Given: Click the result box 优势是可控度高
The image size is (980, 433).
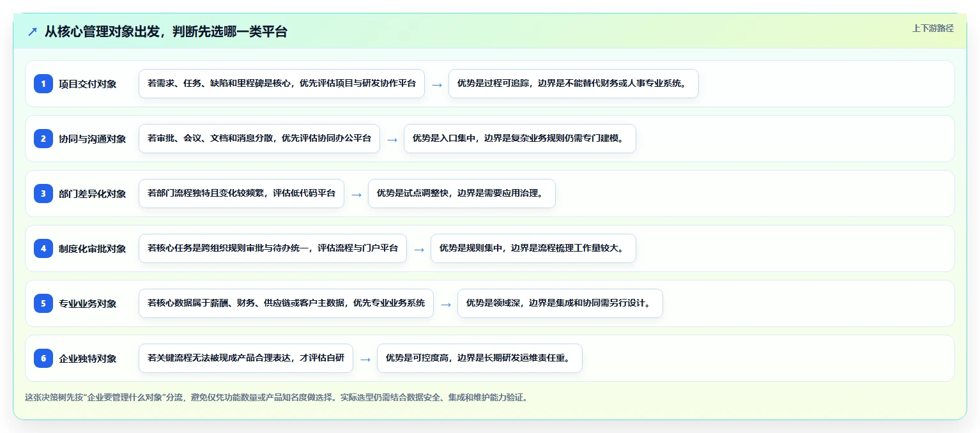Looking at the screenshot, I should tap(480, 358).
